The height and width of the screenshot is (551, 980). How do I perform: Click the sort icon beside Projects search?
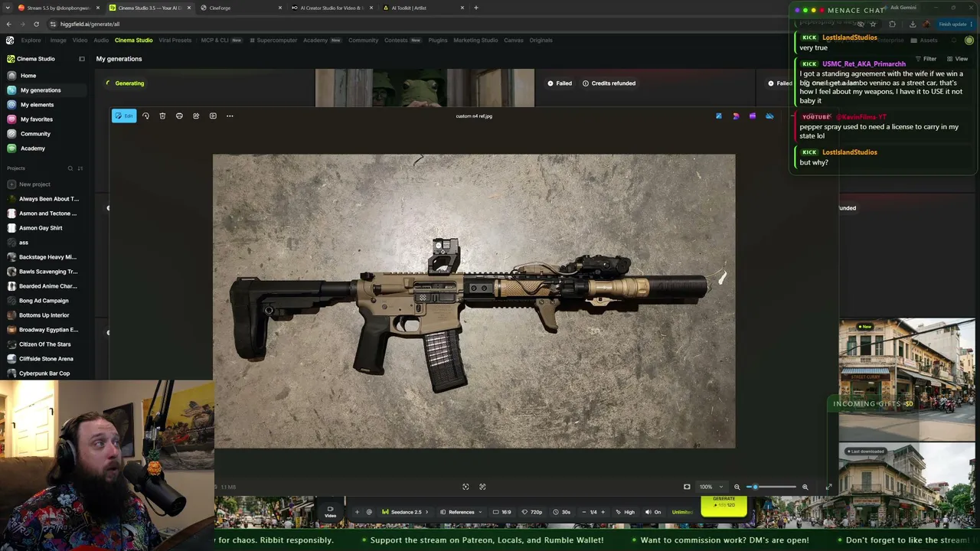tap(80, 168)
